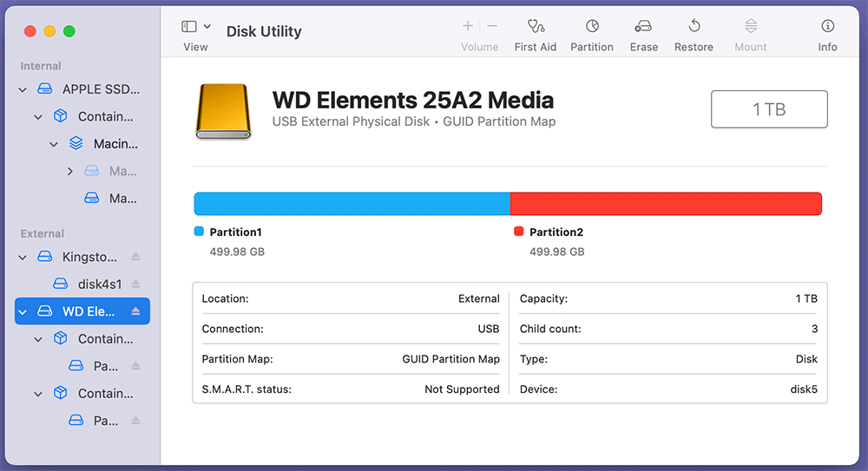Eject the Kingsto... disk
This screenshot has width=868, height=471.
click(135, 257)
